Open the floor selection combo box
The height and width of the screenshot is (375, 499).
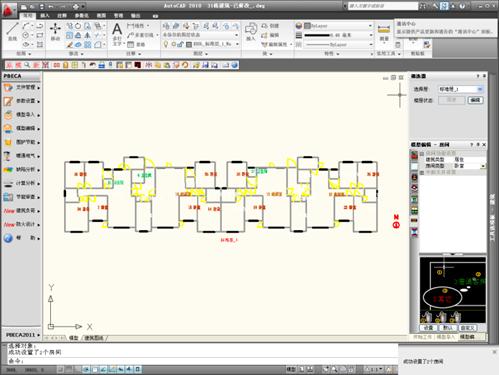pyautogui.click(x=460, y=89)
